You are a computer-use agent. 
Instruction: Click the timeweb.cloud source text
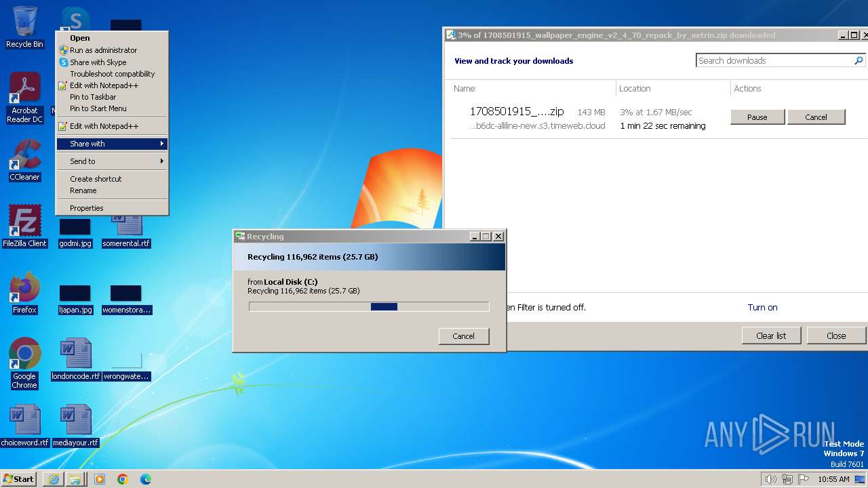(538, 126)
